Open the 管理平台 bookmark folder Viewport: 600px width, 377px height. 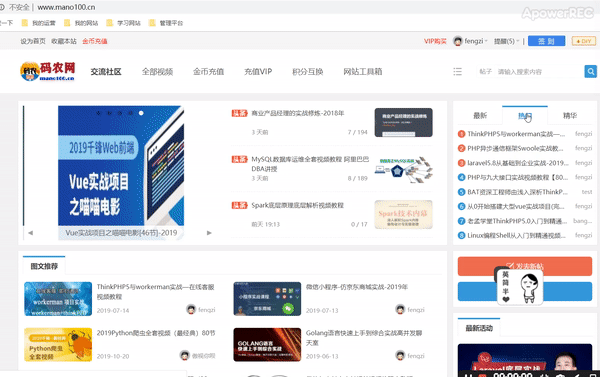(166, 23)
